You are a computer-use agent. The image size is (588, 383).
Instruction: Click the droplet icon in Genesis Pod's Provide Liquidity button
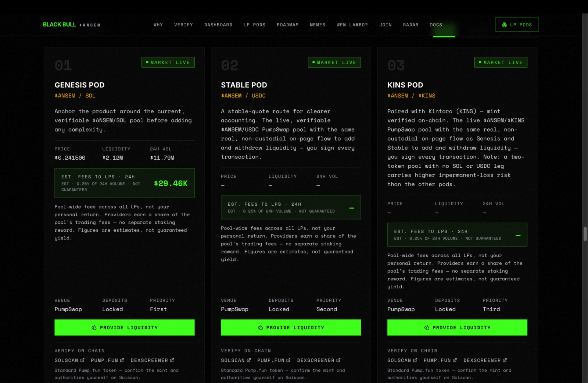tap(94, 327)
